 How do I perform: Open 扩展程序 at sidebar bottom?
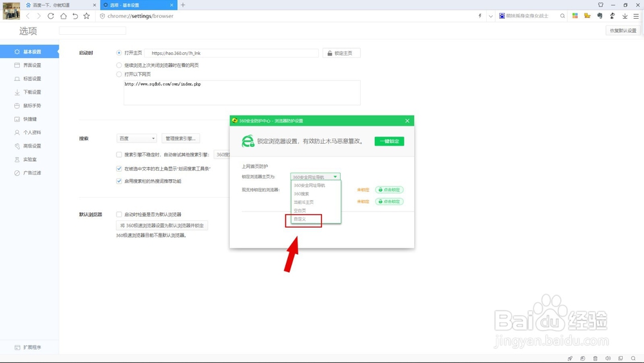[29, 348]
